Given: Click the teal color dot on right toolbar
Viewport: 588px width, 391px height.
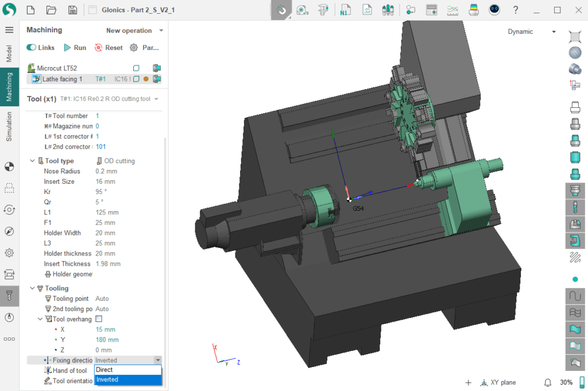Looking at the screenshot, I should click(x=575, y=279).
